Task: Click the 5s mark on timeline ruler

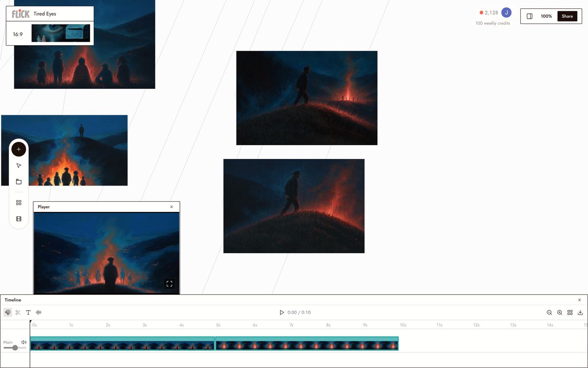Action: pyautogui.click(x=218, y=325)
